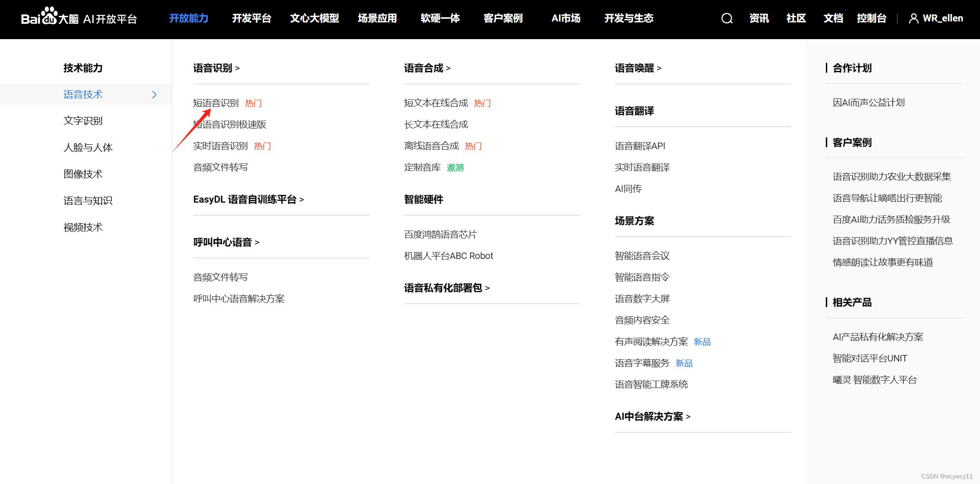
Task: Click the 智能语音指令 link
Action: [x=642, y=277]
